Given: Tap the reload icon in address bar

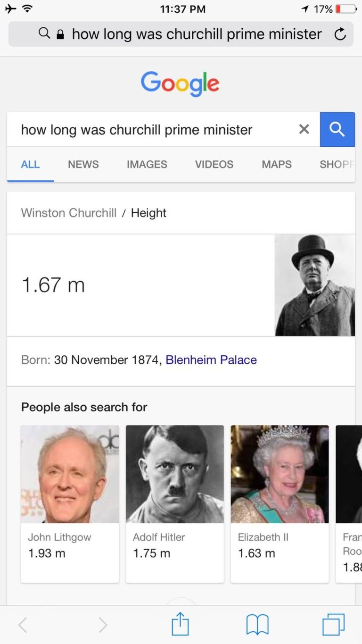Looking at the screenshot, I should click(340, 34).
